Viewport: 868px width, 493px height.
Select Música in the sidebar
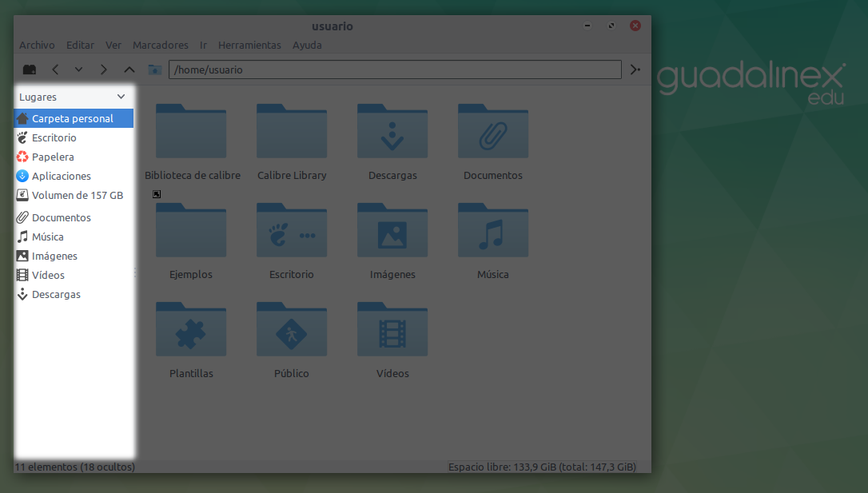click(74, 237)
